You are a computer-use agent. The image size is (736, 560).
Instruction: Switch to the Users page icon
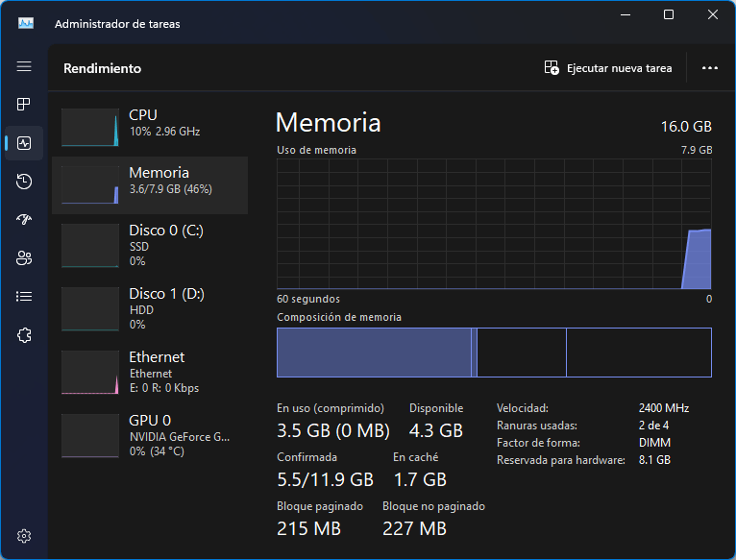[x=24, y=257]
